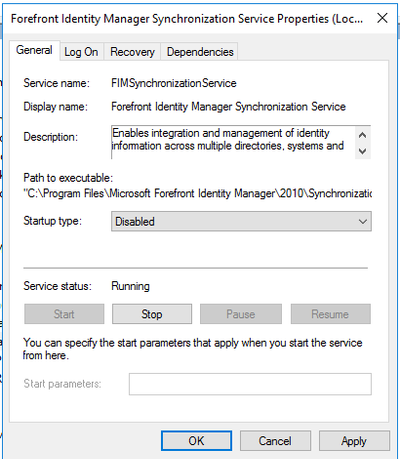Viewport: 400px width, 459px height.
Task: Open the Log On tab
Action: (x=81, y=52)
